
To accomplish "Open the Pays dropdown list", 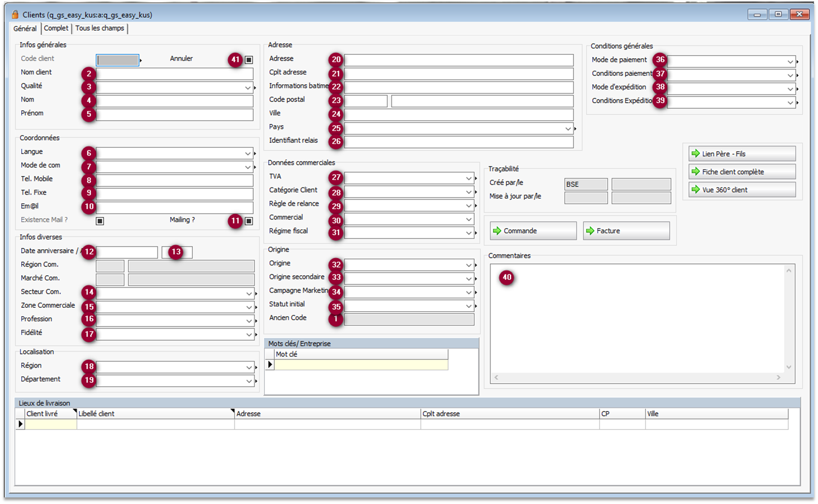I will point(568,129).
